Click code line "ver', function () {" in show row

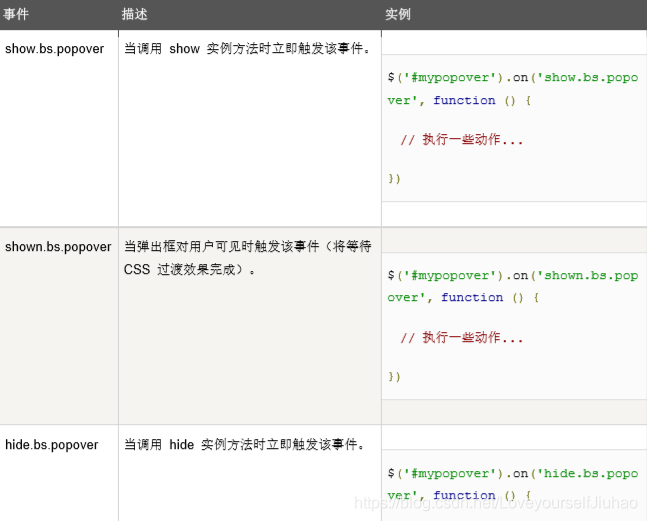[x=459, y=100]
